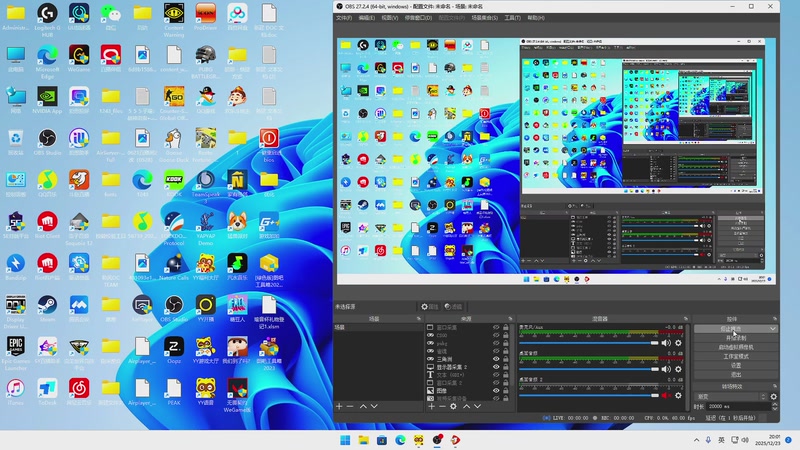Click 桌面音频 2 volume slider
800x450 pixels.
point(589,395)
